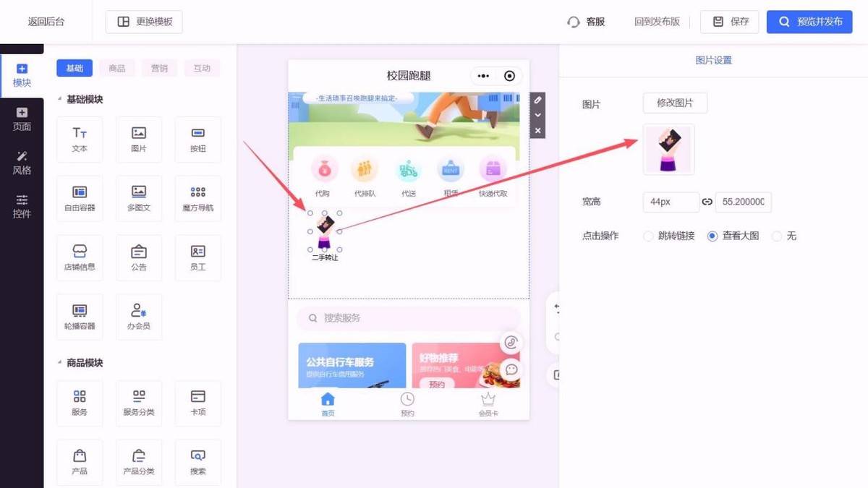Collapse the 基础模块 section
This screenshot has height=488, width=868.
click(59, 100)
